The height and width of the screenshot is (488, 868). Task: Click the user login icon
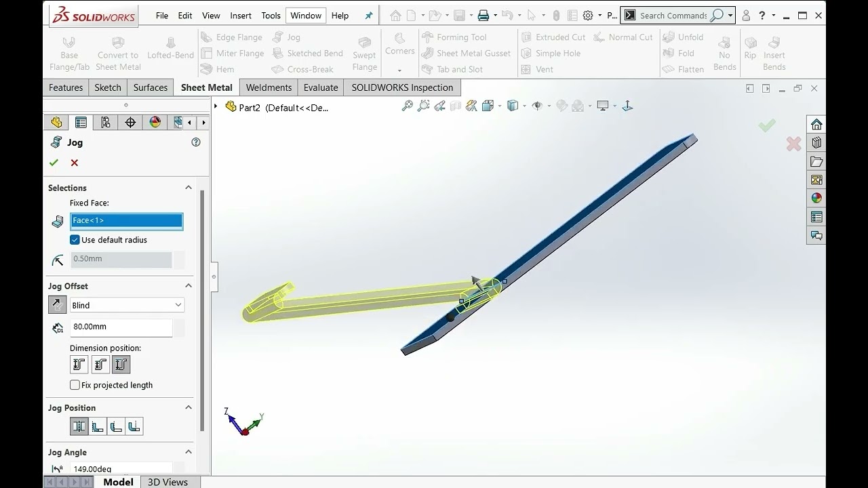pos(746,16)
